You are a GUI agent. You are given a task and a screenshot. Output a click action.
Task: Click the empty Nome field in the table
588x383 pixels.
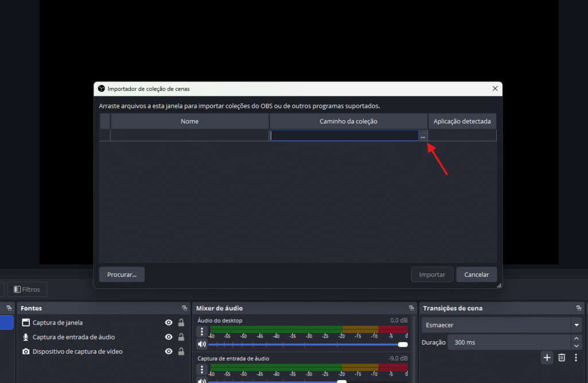(189, 136)
